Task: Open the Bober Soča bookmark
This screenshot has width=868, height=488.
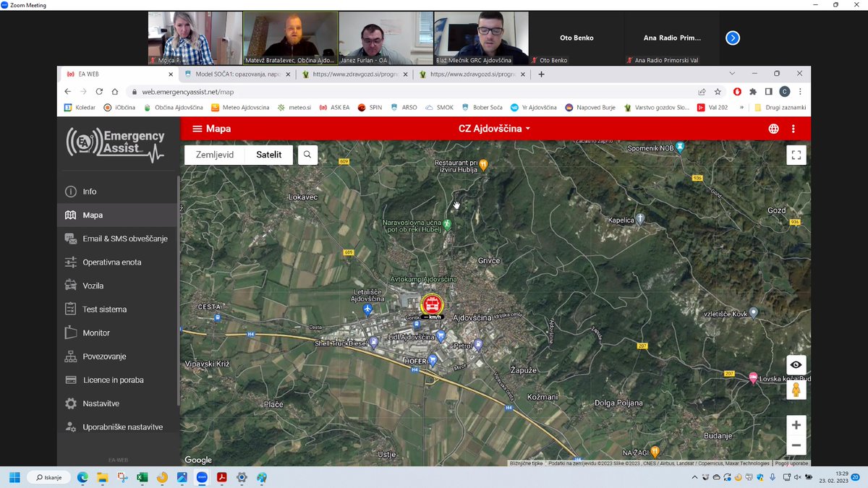Action: coord(482,107)
